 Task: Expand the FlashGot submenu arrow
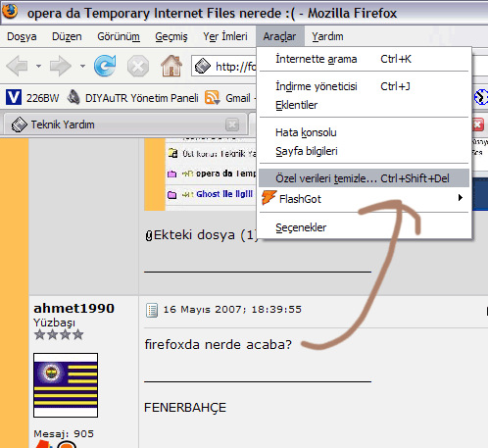point(461,198)
